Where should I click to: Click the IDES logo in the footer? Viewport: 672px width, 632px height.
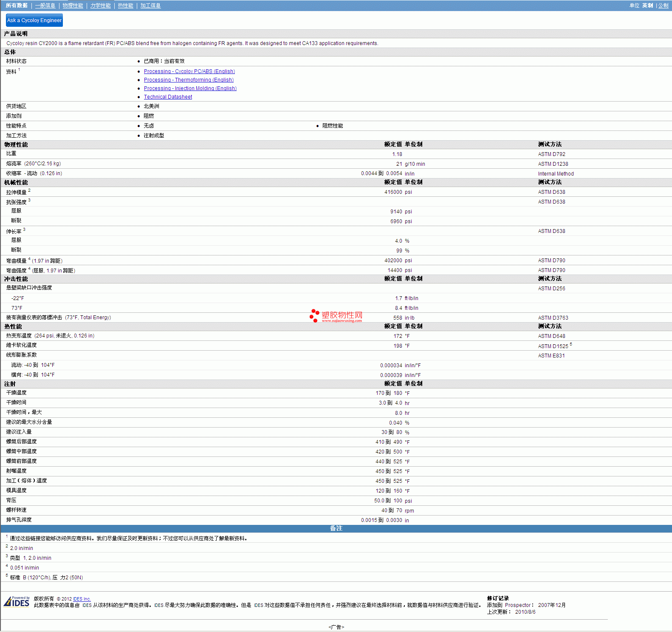click(17, 602)
